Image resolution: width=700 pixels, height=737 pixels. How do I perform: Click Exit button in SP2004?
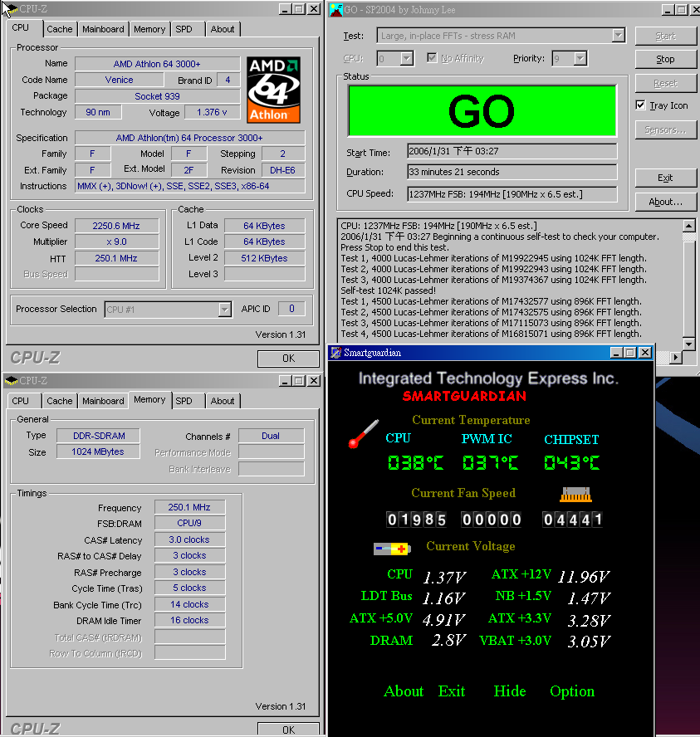tap(665, 178)
